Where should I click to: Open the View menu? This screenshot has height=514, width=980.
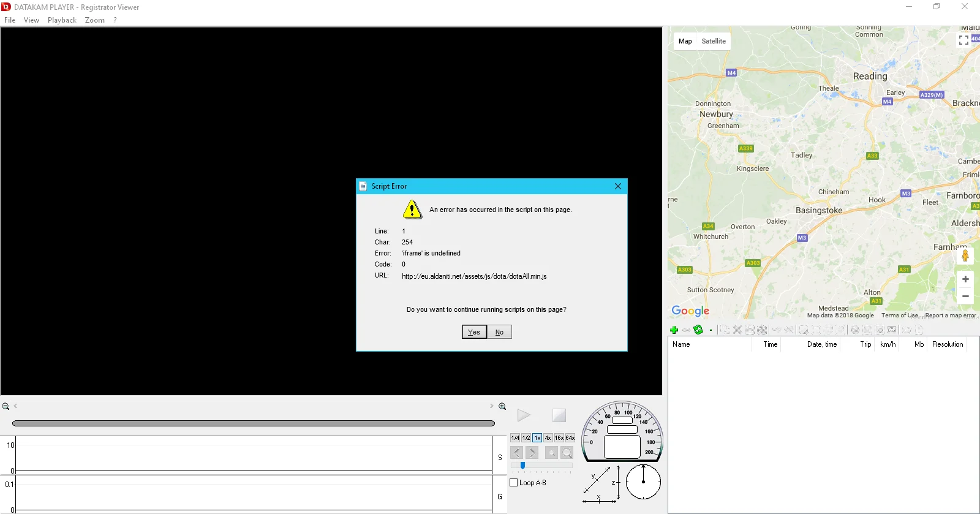31,20
